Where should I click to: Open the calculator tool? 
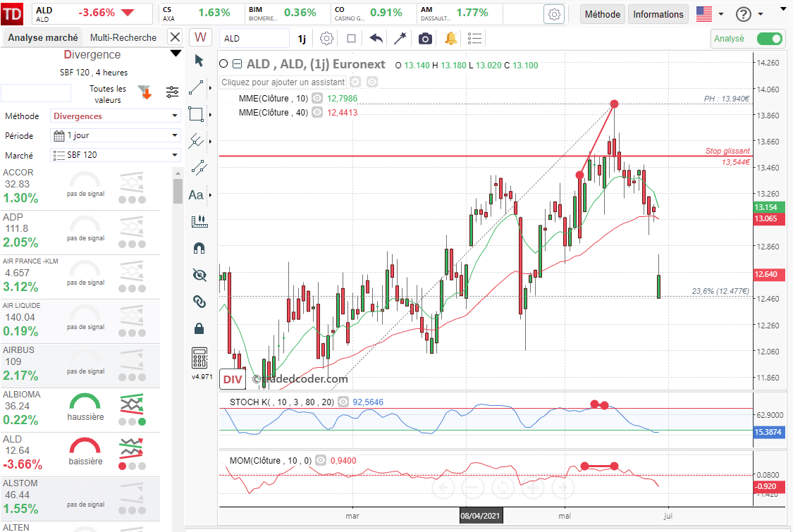coord(199,358)
